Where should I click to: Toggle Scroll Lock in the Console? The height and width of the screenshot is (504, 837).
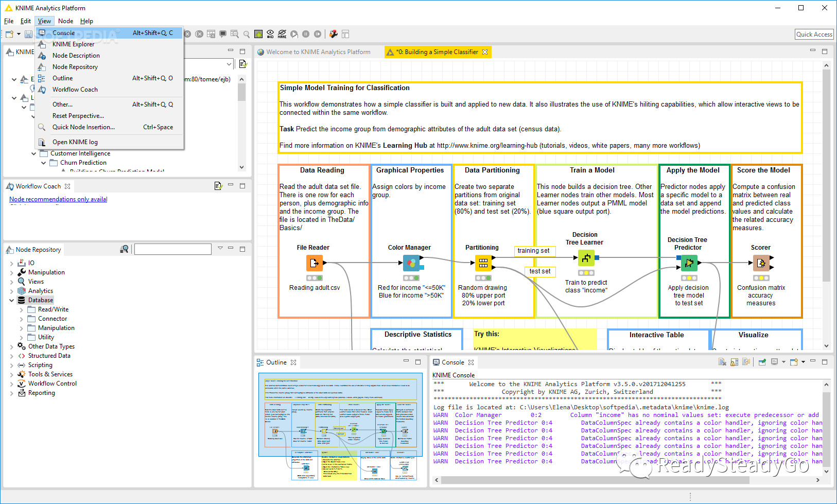point(734,362)
